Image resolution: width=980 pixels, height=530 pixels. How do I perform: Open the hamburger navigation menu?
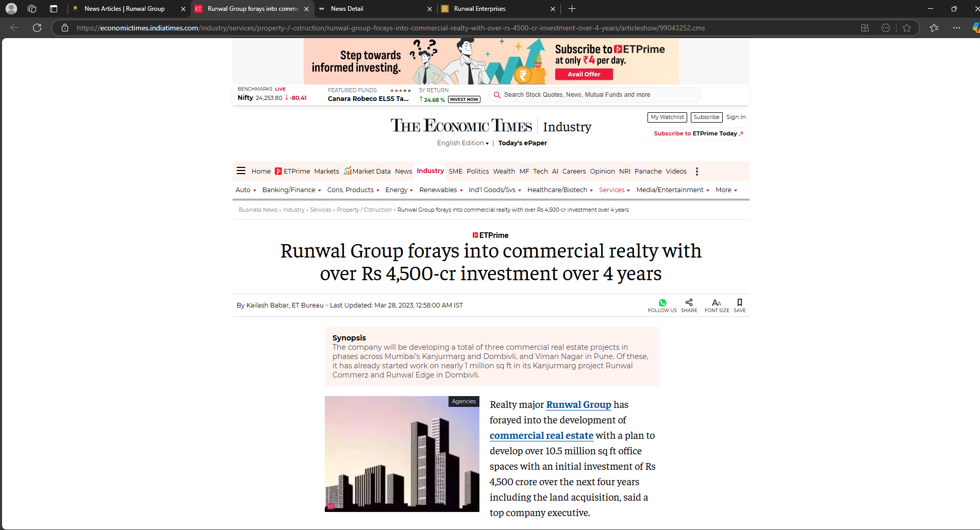241,170
